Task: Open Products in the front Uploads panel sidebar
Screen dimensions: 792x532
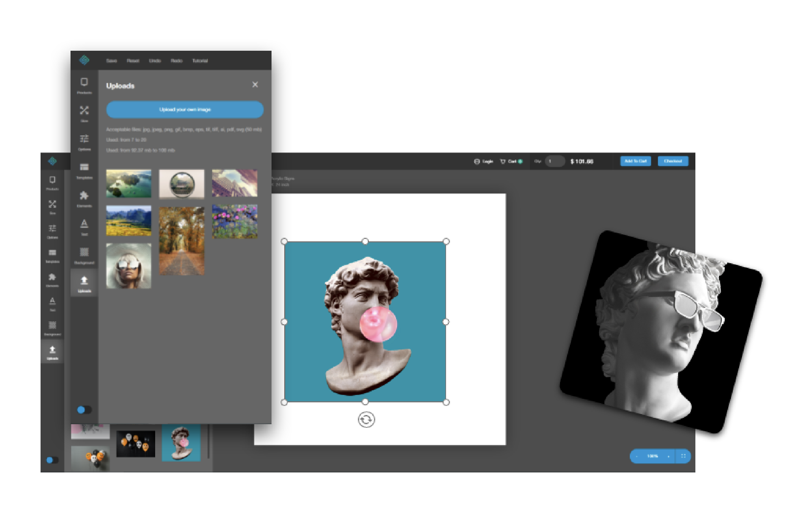Action: point(84,86)
